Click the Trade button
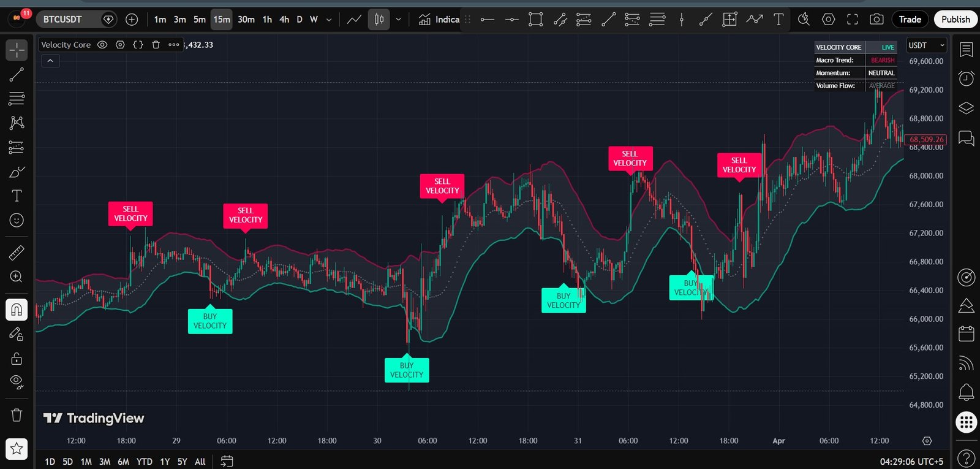The height and width of the screenshot is (469, 980). 910,20
